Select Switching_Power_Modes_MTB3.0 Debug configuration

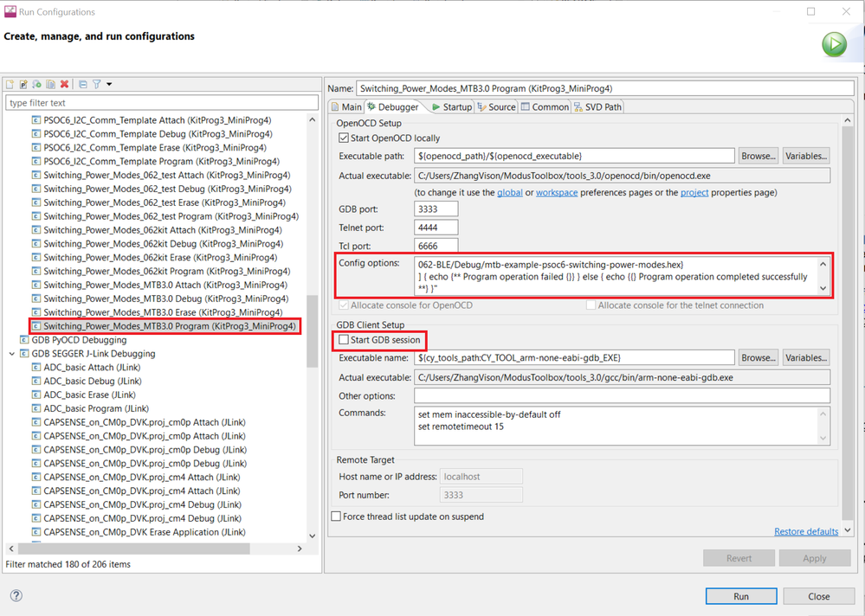[165, 298]
